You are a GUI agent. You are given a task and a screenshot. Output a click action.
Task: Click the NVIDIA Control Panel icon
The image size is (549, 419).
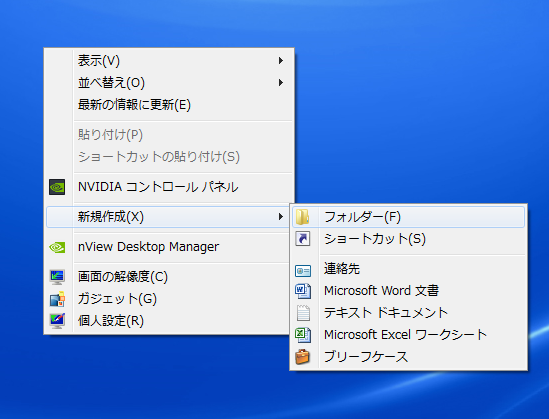pos(57,187)
